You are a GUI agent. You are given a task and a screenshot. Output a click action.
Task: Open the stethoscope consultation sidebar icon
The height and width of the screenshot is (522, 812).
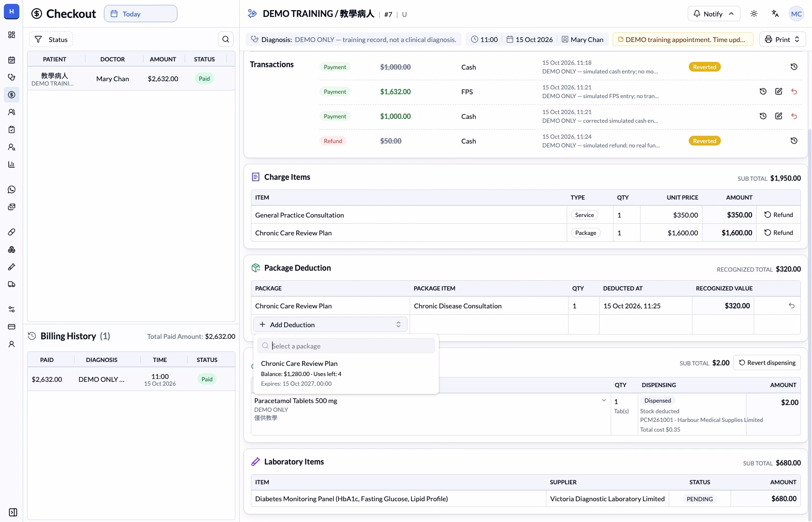click(x=12, y=77)
